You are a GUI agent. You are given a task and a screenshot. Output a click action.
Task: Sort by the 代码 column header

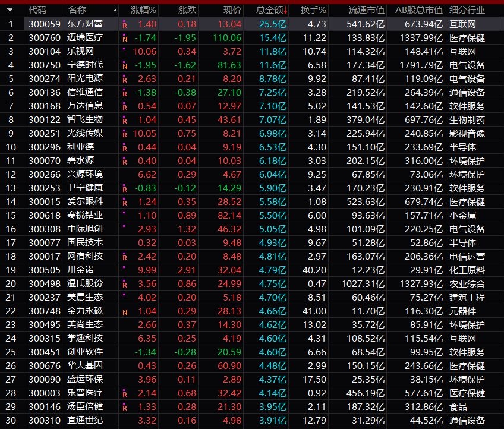coord(37,10)
